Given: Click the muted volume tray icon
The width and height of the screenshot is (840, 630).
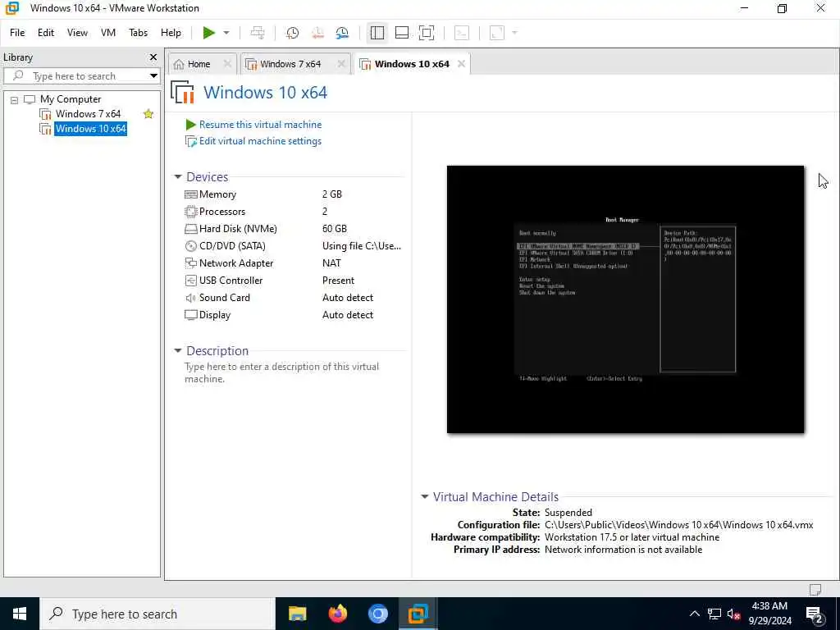Looking at the screenshot, I should click(x=734, y=614).
